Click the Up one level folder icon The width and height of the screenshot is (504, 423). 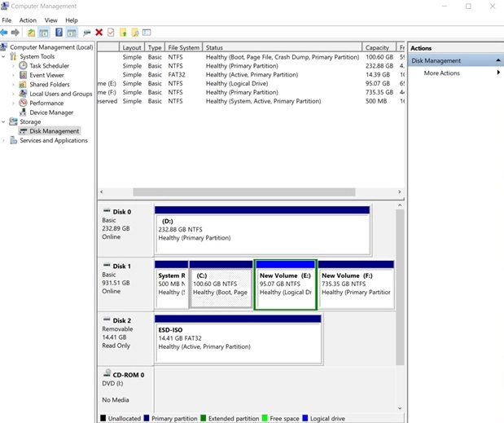coord(31,33)
